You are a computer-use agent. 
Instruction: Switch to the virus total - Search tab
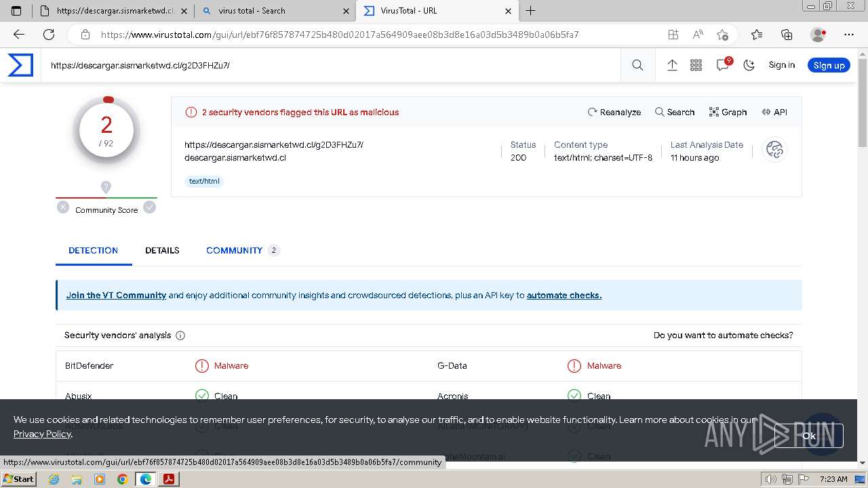point(275,11)
